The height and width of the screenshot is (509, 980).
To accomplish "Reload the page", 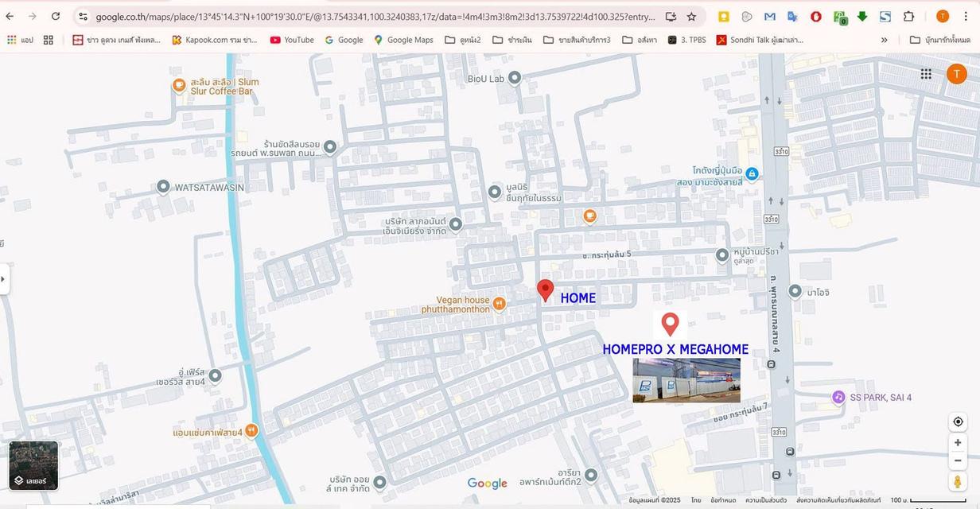I will [x=56, y=17].
